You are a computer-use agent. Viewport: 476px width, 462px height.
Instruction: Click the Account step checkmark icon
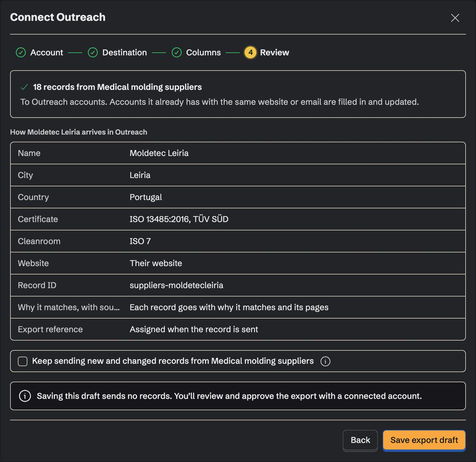click(21, 52)
